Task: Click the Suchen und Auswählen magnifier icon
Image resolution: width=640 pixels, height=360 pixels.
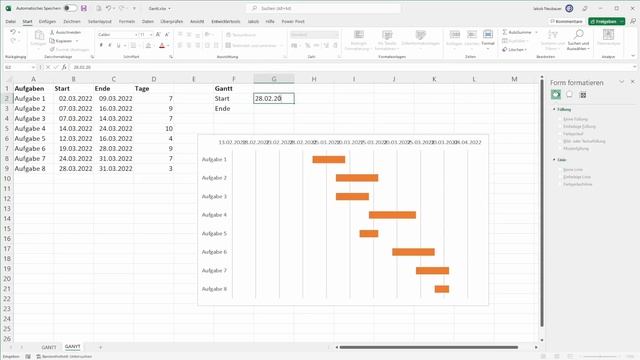Action: (578, 34)
